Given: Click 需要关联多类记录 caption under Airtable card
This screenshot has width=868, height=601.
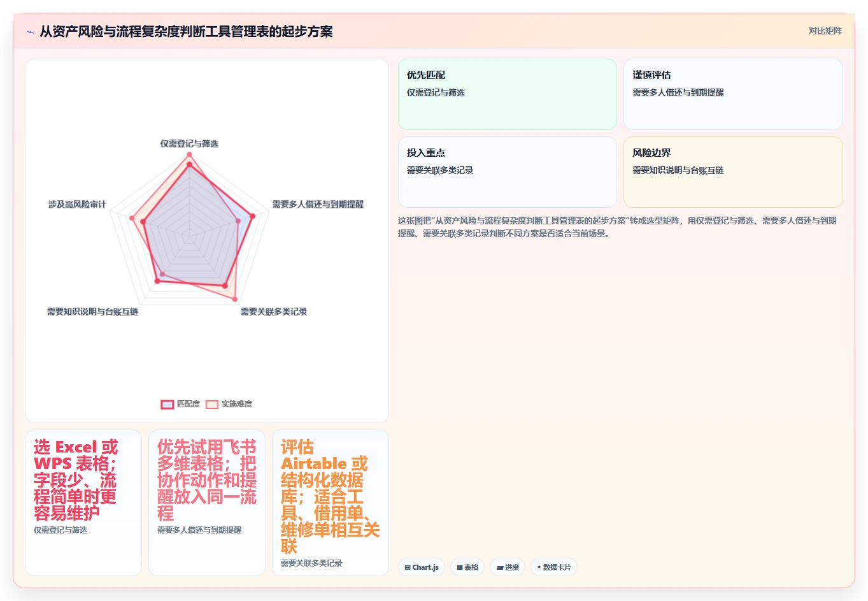Looking at the screenshot, I should pos(311,563).
